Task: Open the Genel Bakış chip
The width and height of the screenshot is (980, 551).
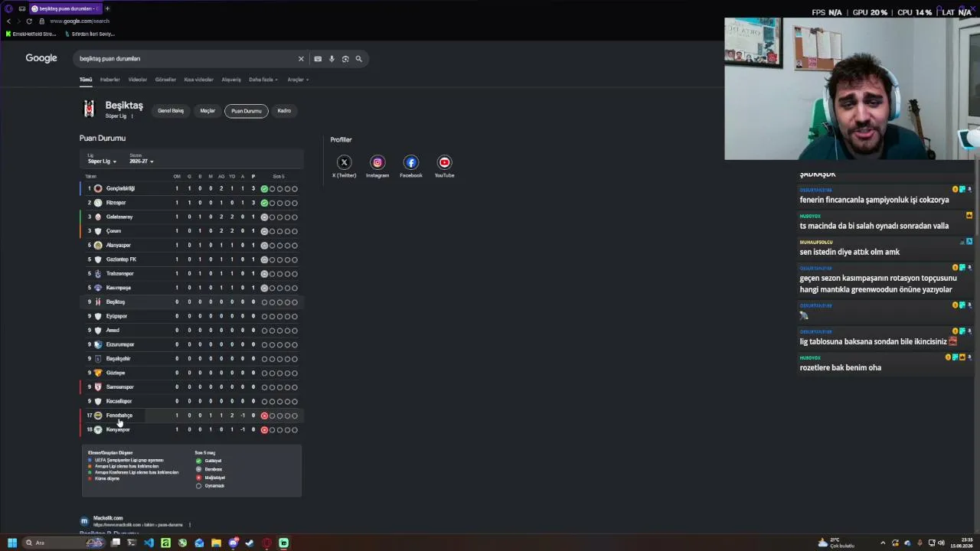Action: (x=171, y=111)
